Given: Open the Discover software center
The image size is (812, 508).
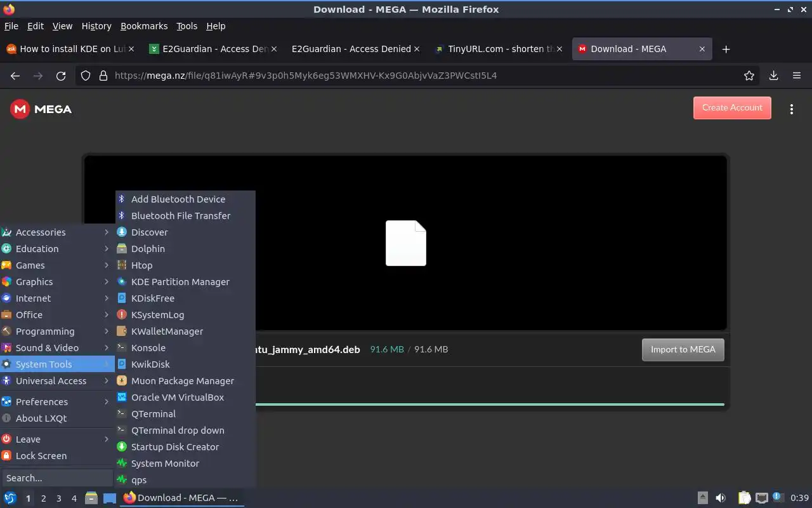Looking at the screenshot, I should coord(185,232).
